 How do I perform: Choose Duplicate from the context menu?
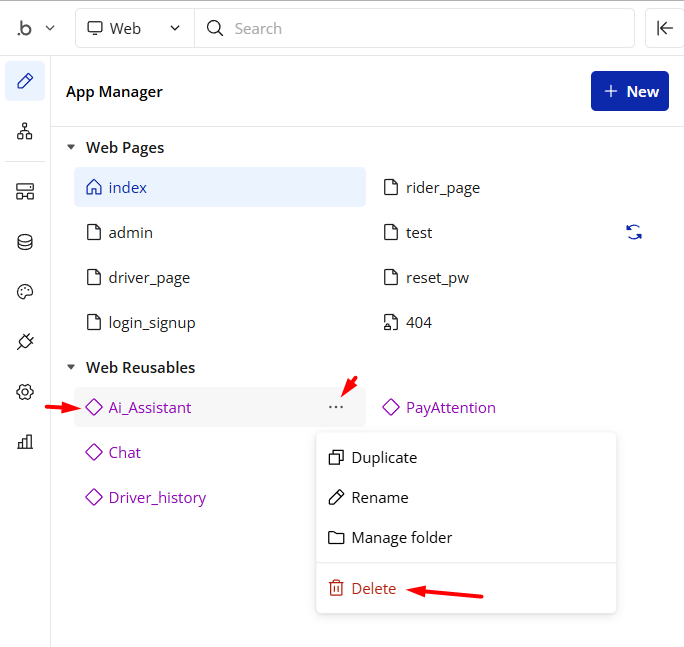pos(384,457)
